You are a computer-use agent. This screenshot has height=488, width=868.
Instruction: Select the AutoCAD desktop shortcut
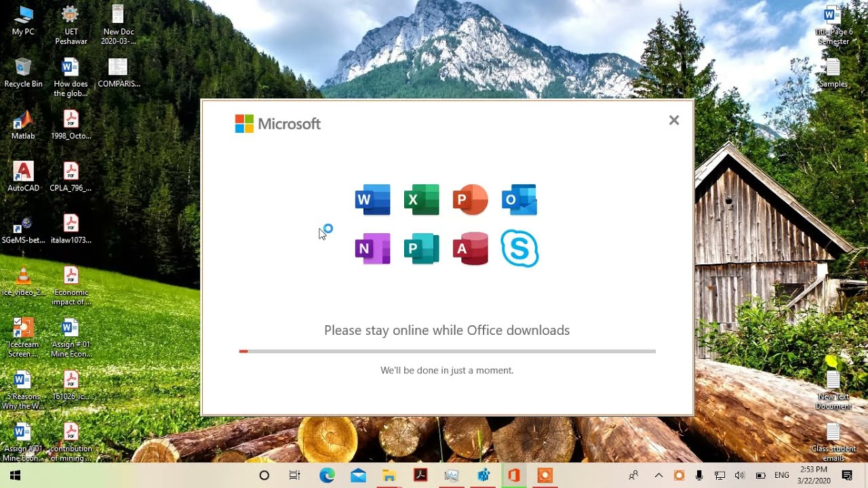[x=23, y=177]
